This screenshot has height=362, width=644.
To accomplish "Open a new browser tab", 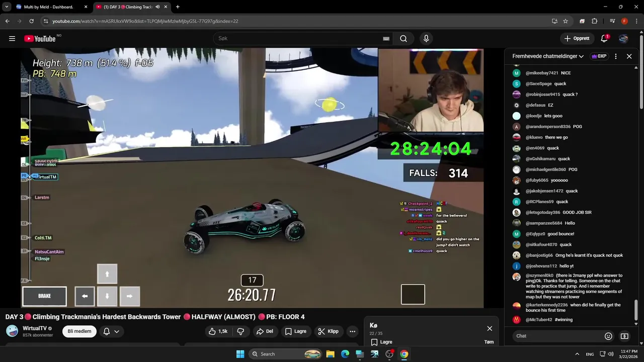I will pos(178,7).
